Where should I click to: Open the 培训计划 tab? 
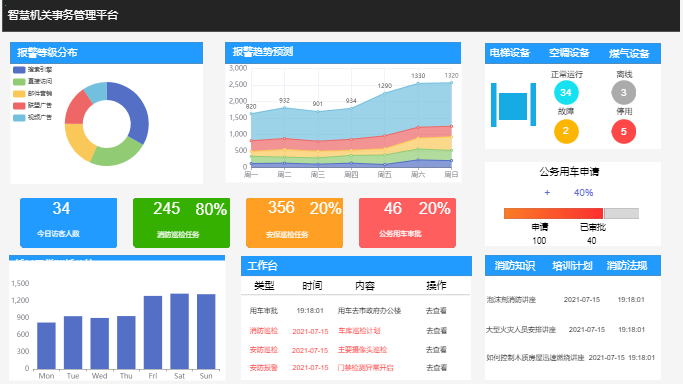pos(572,266)
